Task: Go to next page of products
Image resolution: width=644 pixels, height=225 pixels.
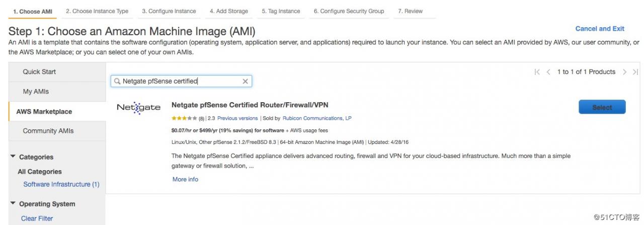Action: (x=624, y=72)
